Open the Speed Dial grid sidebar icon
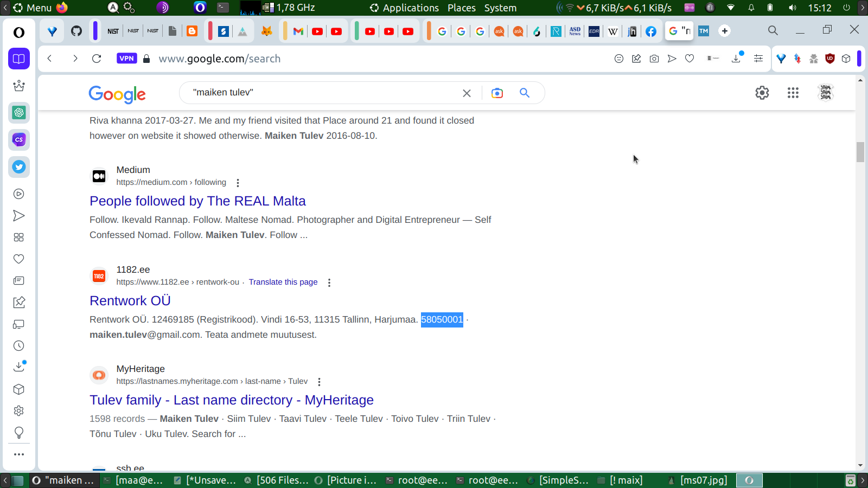 (19, 237)
